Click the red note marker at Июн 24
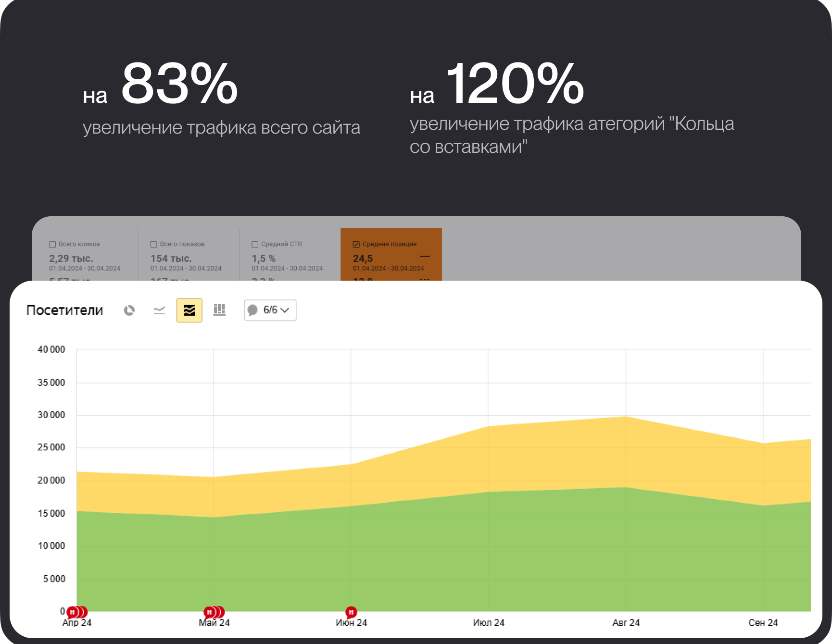832x644 pixels. (351, 612)
